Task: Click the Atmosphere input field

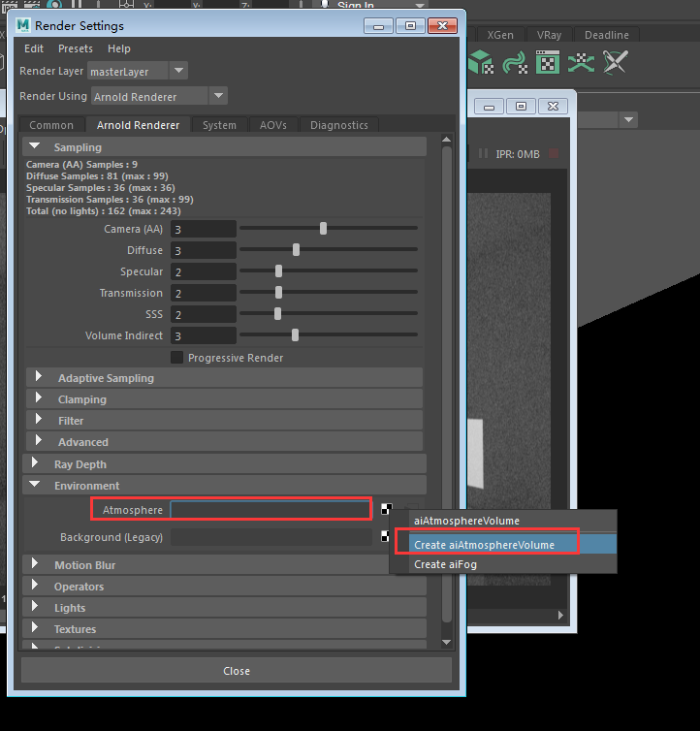Action: pyautogui.click(x=270, y=510)
